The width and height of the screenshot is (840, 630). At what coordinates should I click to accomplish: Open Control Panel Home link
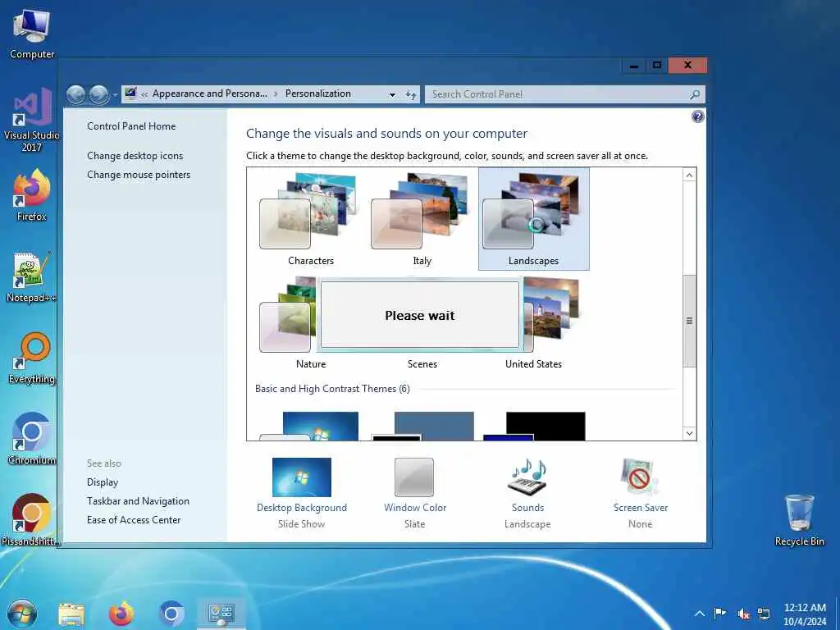coord(131,126)
